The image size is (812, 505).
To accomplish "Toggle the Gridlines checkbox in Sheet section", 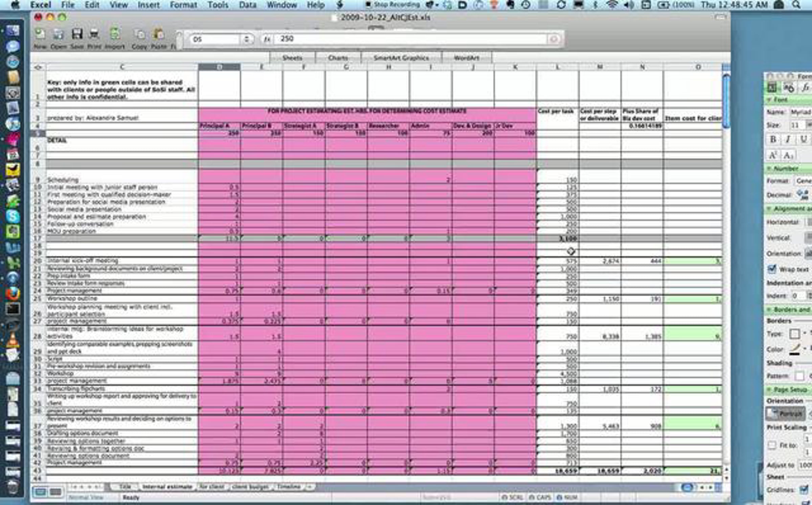I will click(x=804, y=489).
